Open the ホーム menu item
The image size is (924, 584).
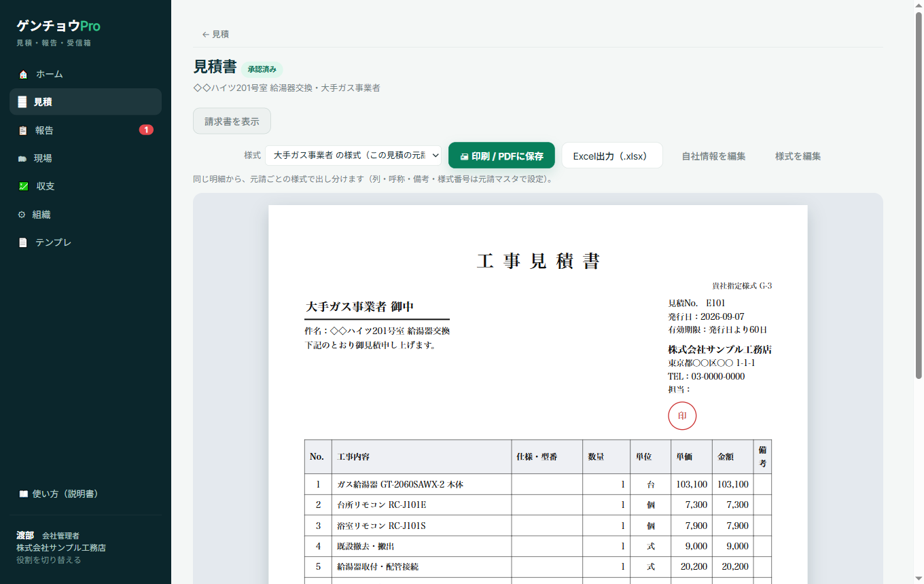click(x=86, y=74)
